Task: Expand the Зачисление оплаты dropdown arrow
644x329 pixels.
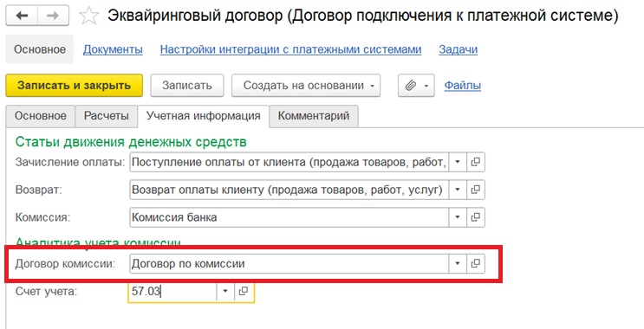Action: click(x=458, y=162)
